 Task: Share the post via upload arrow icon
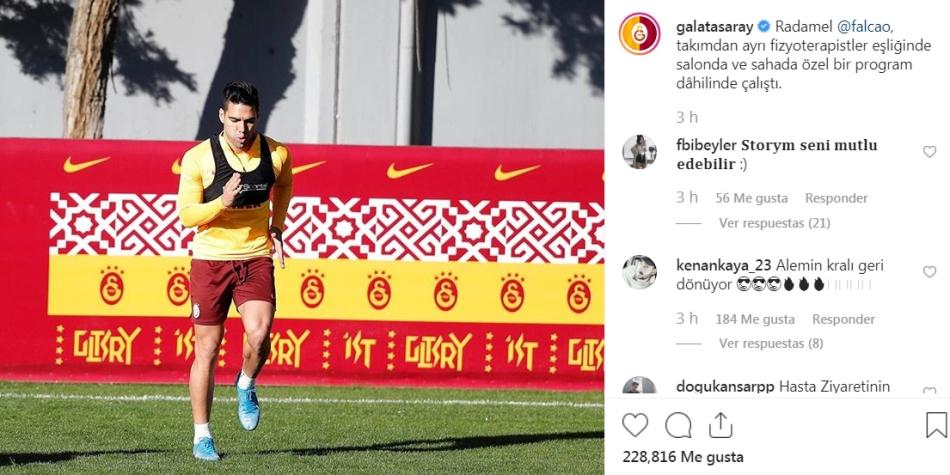720,425
